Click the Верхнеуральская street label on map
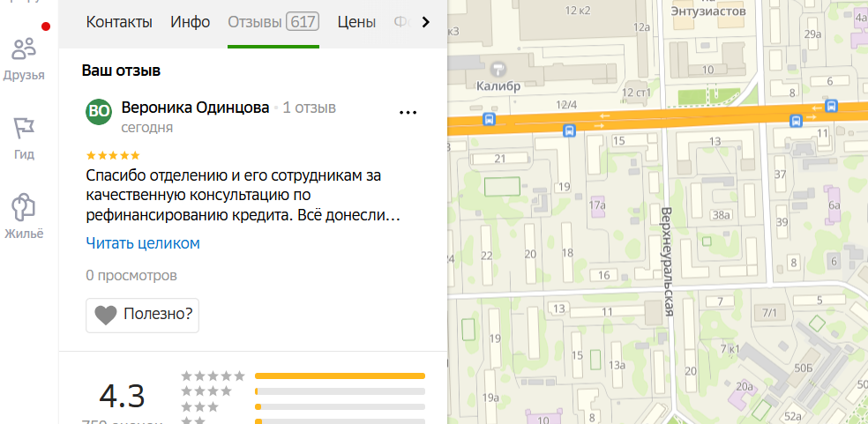Image resolution: width=868 pixels, height=424 pixels. click(669, 262)
